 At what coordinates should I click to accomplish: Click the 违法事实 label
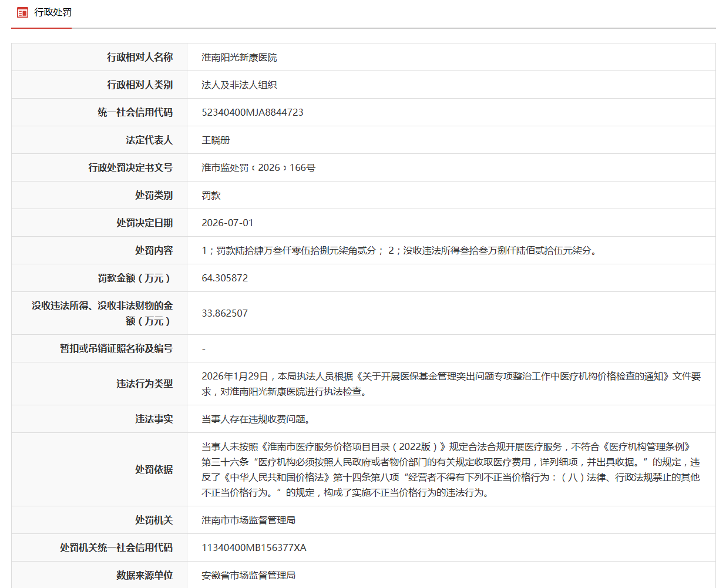coord(154,419)
